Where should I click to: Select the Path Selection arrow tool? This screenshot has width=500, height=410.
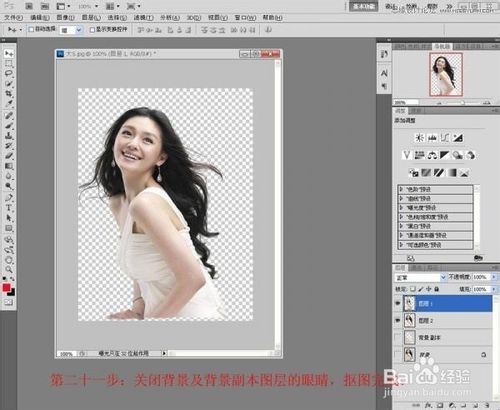[x=9, y=218]
